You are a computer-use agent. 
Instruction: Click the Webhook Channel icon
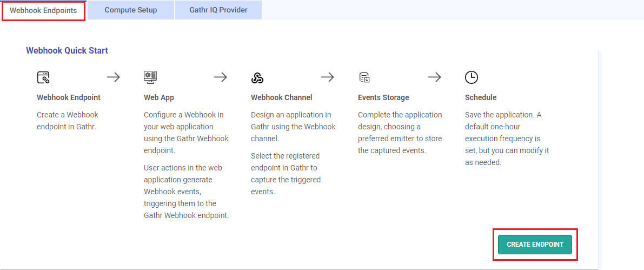257,78
